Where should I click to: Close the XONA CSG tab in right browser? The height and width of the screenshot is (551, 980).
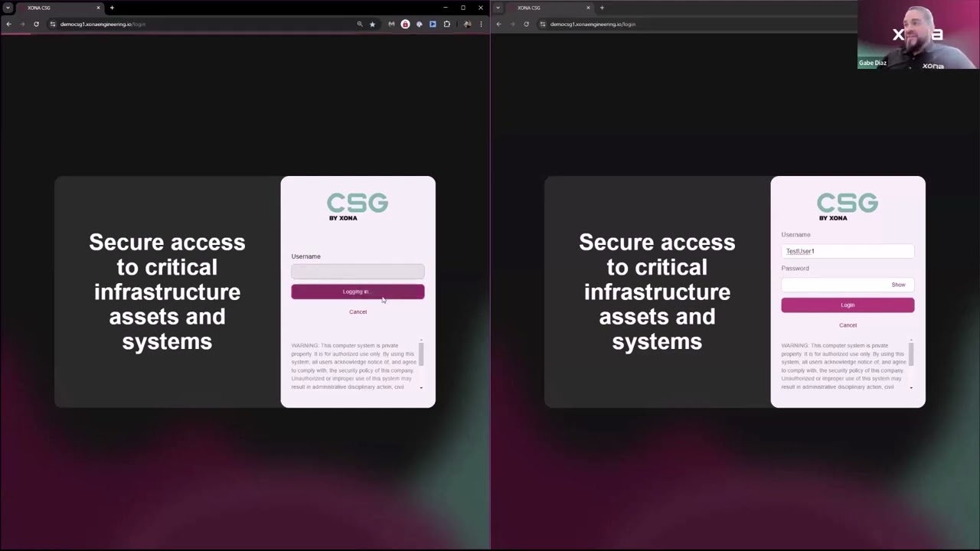point(588,8)
